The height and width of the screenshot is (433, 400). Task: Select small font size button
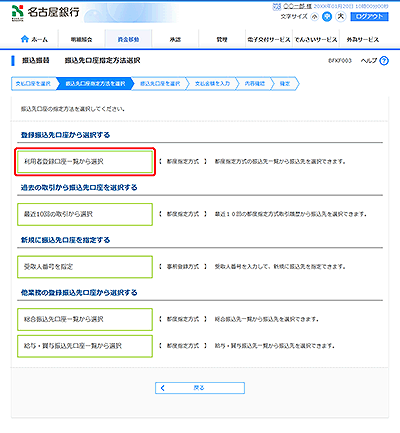[314, 17]
